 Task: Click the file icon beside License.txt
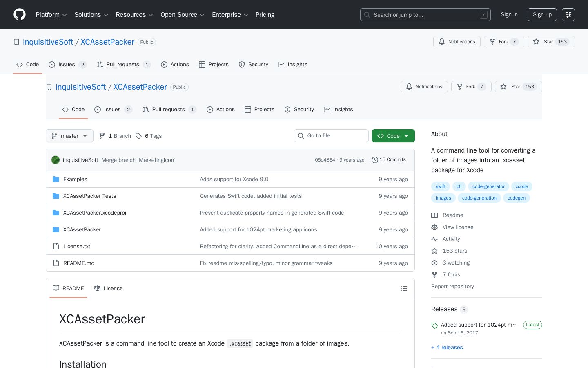click(56, 246)
